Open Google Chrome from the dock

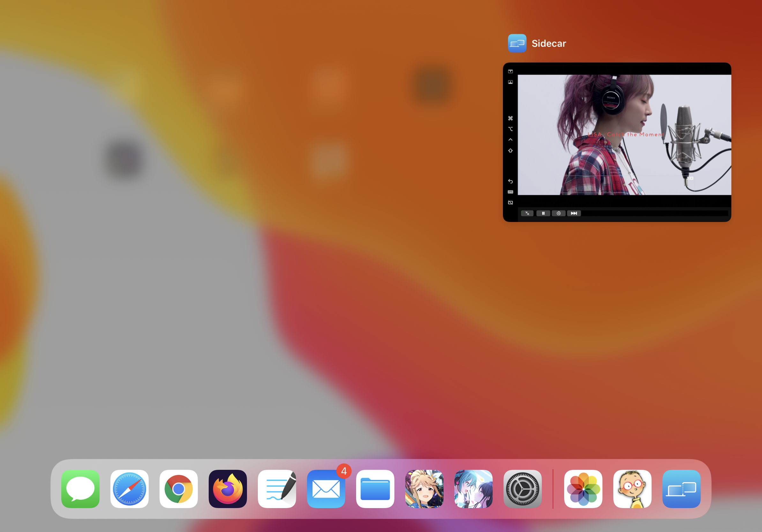point(179,489)
